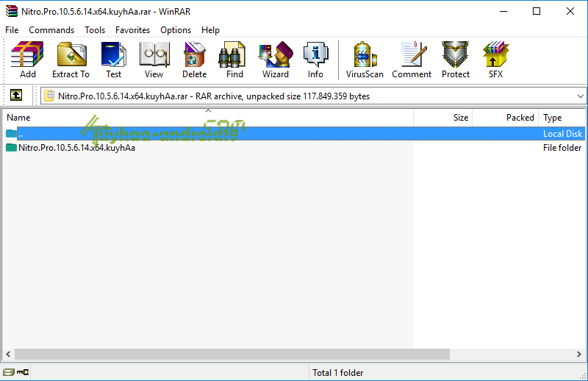Click the Protect archive icon
The width and height of the screenshot is (588, 381).
point(455,59)
